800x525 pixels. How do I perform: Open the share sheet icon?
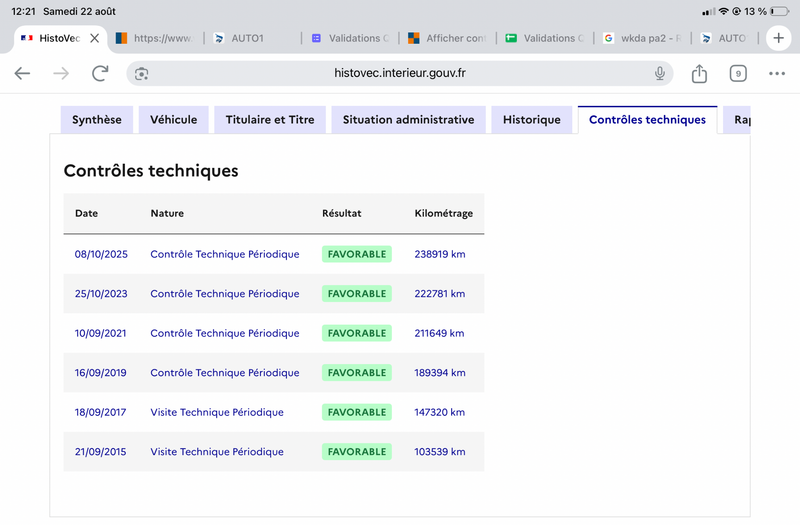click(699, 73)
